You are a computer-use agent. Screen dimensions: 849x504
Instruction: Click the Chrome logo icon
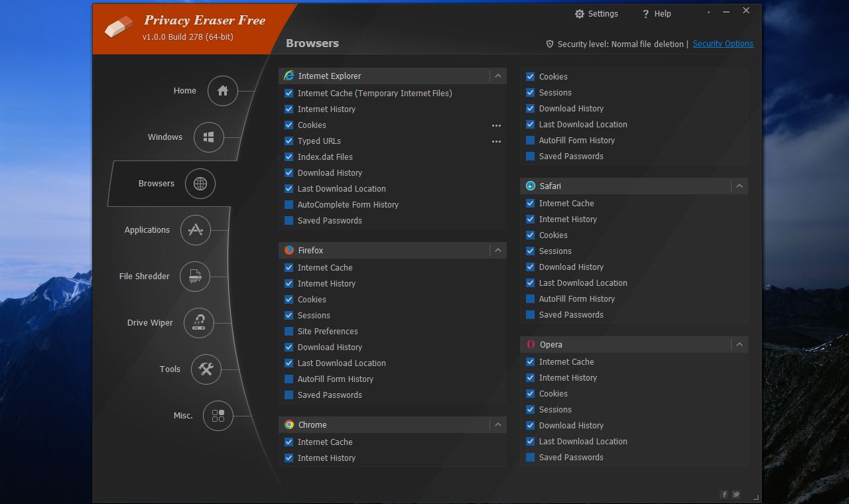pos(289,424)
